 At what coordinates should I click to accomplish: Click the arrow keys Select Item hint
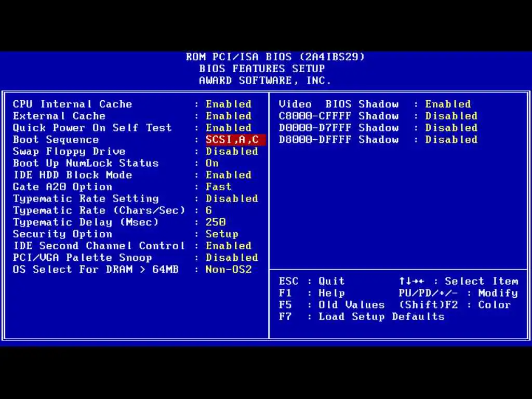(x=459, y=281)
